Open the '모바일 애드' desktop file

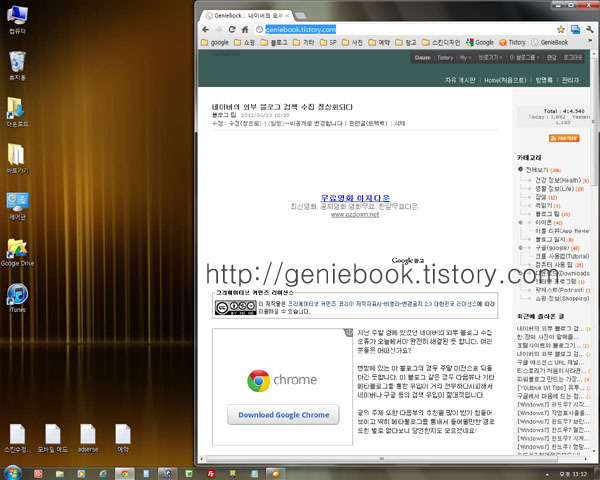(53, 438)
